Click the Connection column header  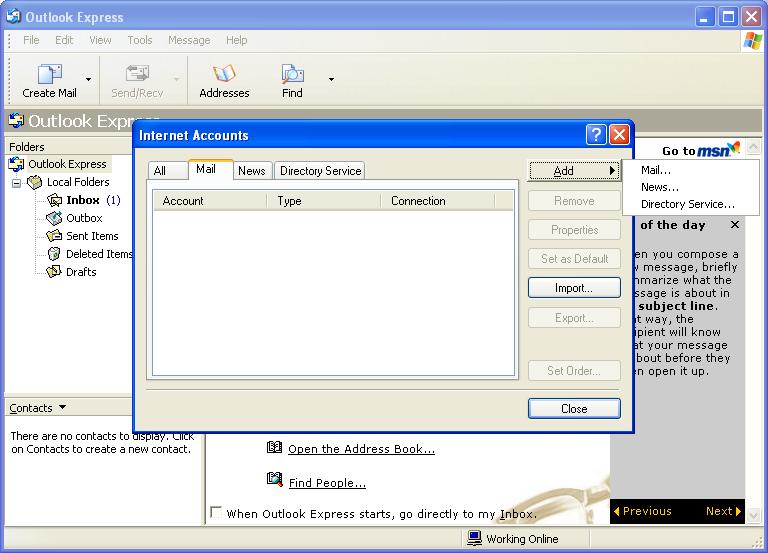tap(437, 201)
